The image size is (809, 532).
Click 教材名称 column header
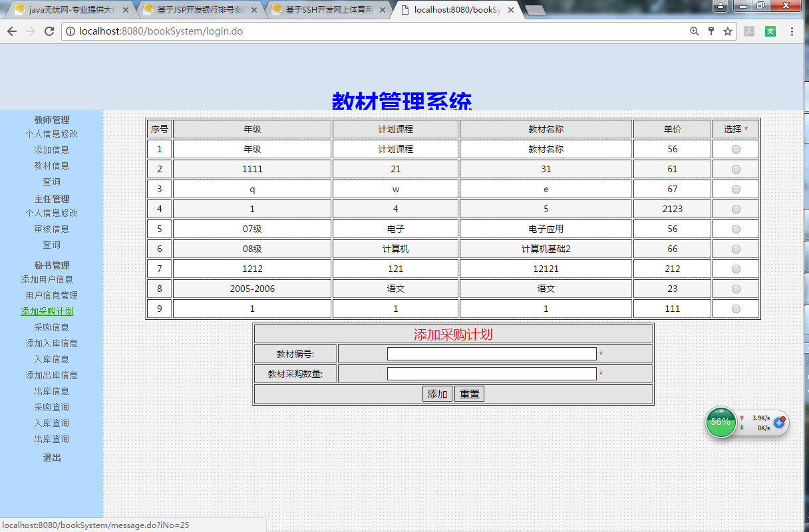coord(546,130)
